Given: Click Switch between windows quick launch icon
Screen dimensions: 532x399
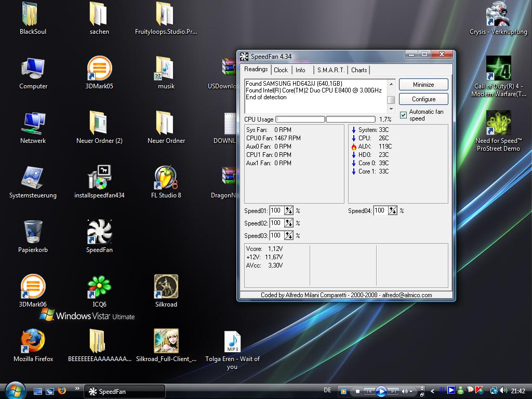Looking at the screenshot, I should 50,391.
